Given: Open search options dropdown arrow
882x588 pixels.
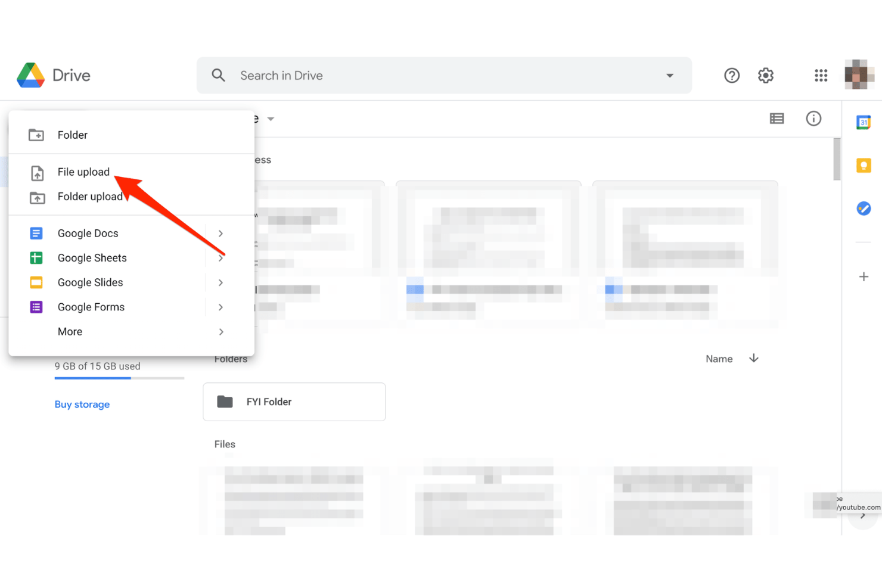Looking at the screenshot, I should coord(670,76).
